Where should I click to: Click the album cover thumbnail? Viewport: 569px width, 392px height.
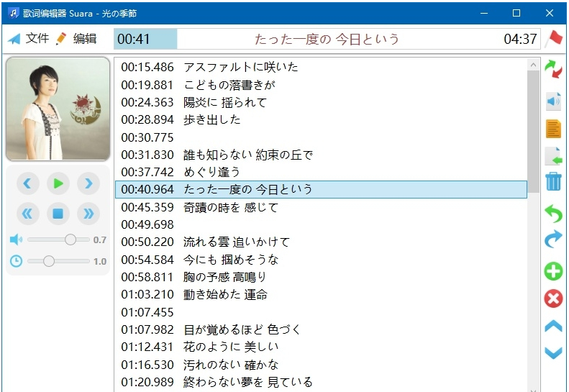pyautogui.click(x=58, y=109)
